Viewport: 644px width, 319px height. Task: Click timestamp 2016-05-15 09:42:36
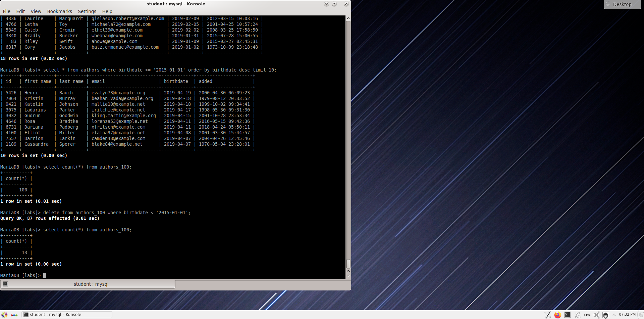pyautogui.click(x=224, y=121)
